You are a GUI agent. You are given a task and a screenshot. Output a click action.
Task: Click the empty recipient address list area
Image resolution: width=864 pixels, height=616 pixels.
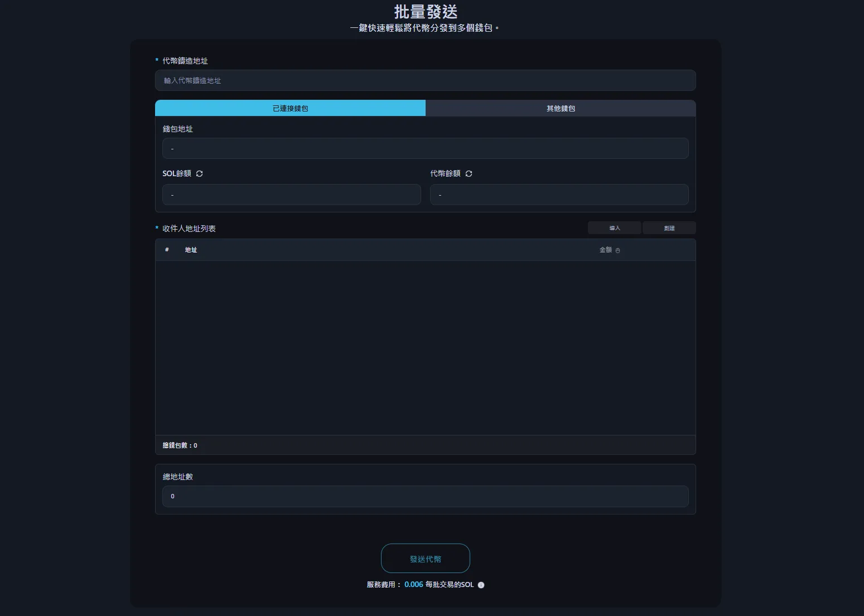(x=425, y=347)
